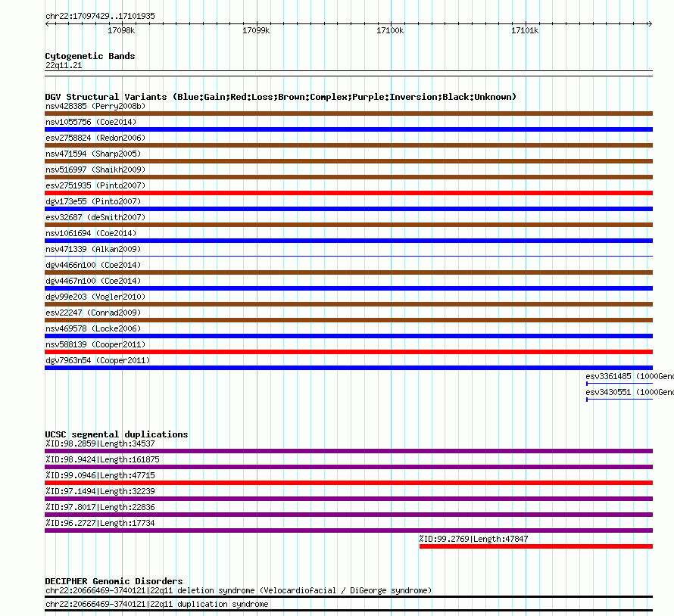
Task: Click the 17101k ruler position label
Action: pos(525,30)
